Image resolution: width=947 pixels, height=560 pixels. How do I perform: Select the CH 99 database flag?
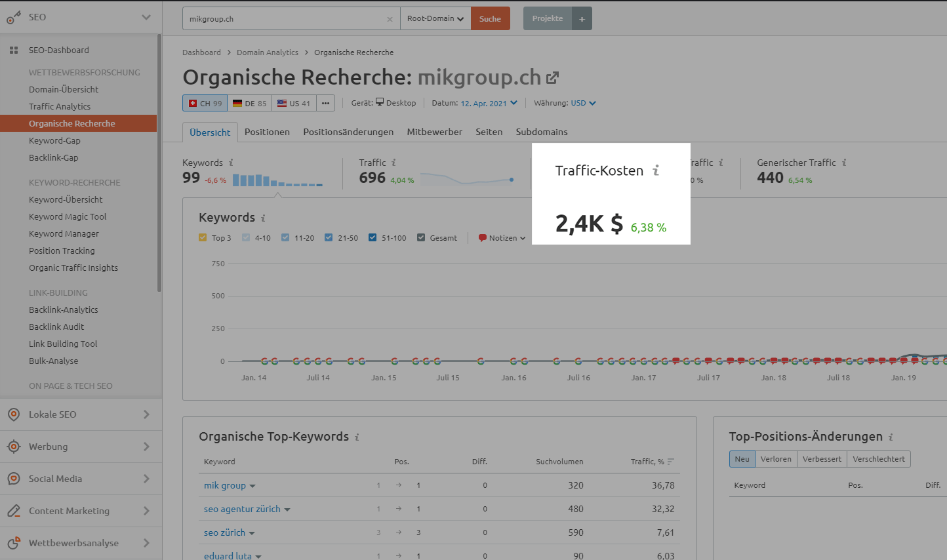205,103
